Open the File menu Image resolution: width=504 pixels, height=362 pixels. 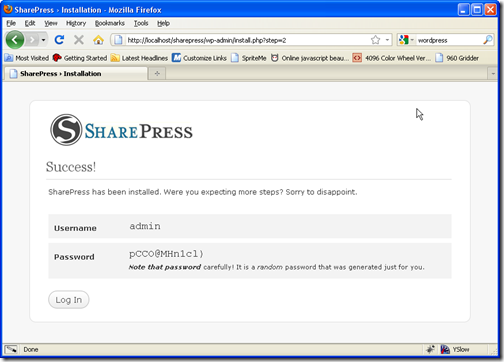pyautogui.click(x=11, y=23)
